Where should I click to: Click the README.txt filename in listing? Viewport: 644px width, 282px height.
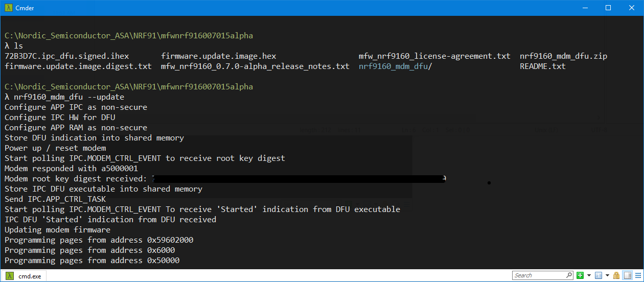(x=542, y=66)
